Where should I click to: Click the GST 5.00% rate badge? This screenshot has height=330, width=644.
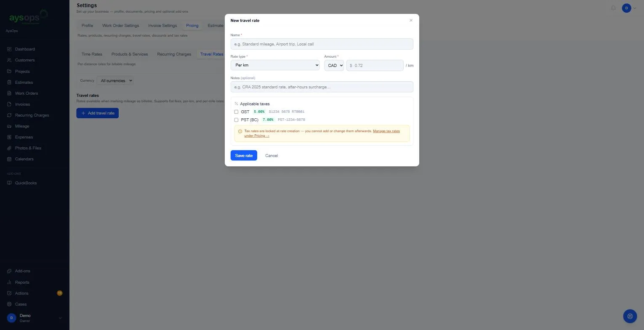[259, 112]
